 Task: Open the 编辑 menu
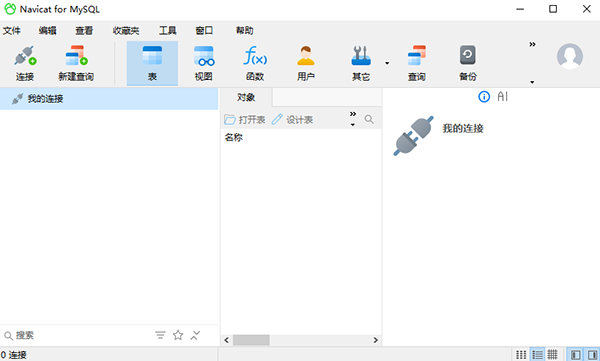coord(47,31)
